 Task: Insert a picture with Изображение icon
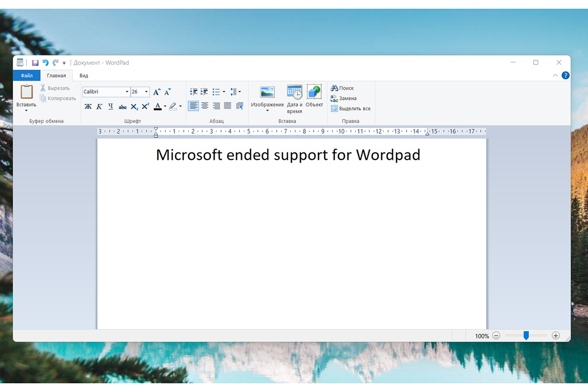268,92
